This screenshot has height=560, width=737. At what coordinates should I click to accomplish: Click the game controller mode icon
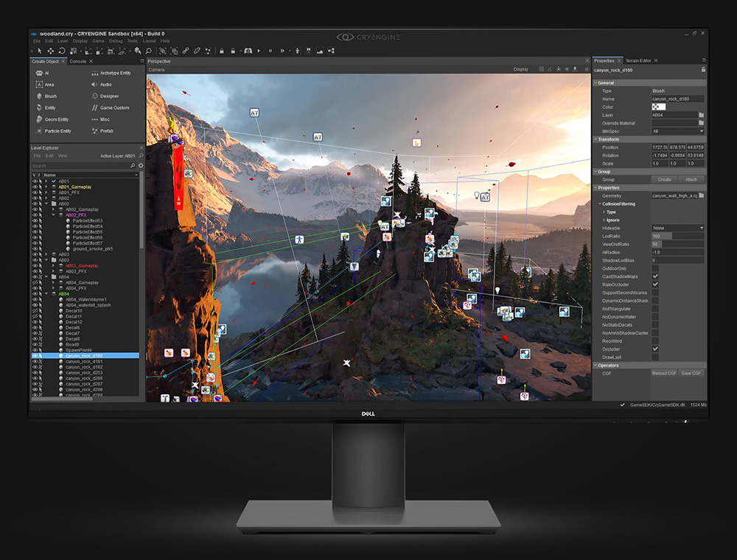coord(248,51)
